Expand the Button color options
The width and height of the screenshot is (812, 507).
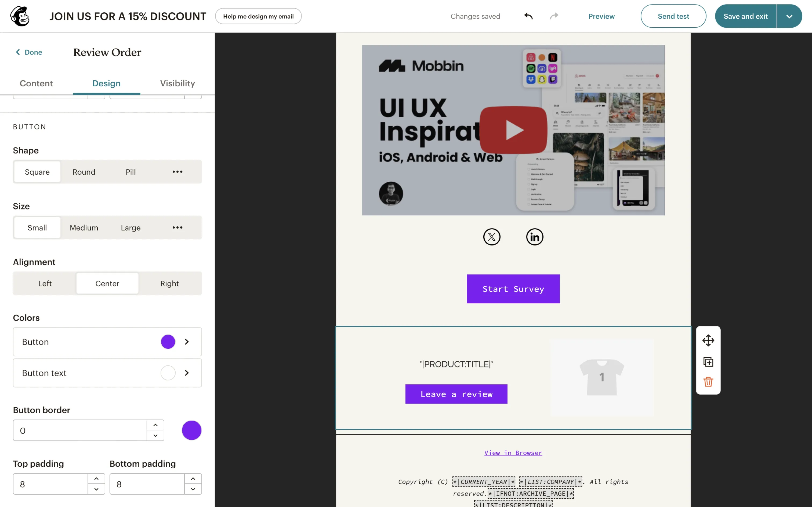(x=187, y=342)
